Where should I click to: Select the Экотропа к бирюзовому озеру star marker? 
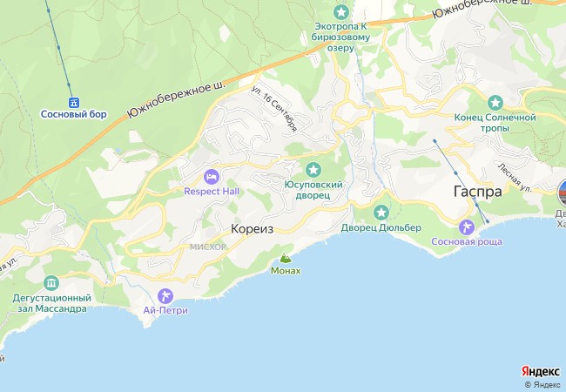tap(341, 12)
